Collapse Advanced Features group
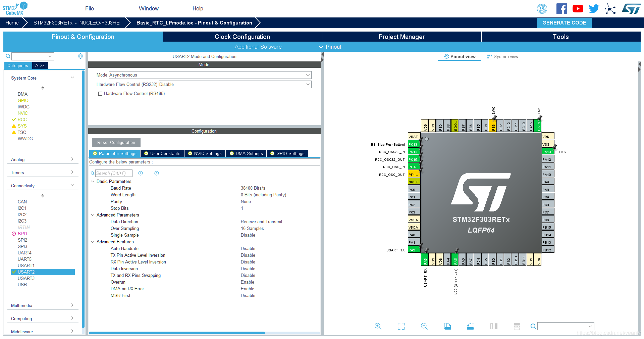 click(x=93, y=242)
